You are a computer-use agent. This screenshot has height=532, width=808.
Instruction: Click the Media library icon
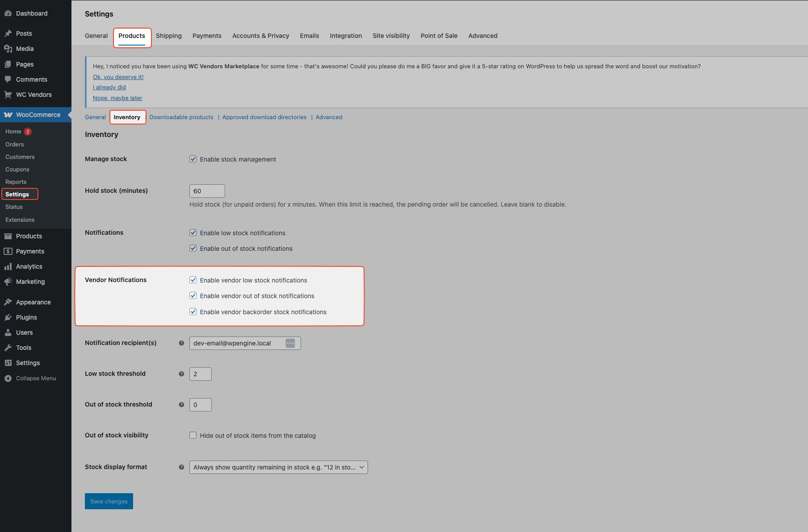click(8, 49)
